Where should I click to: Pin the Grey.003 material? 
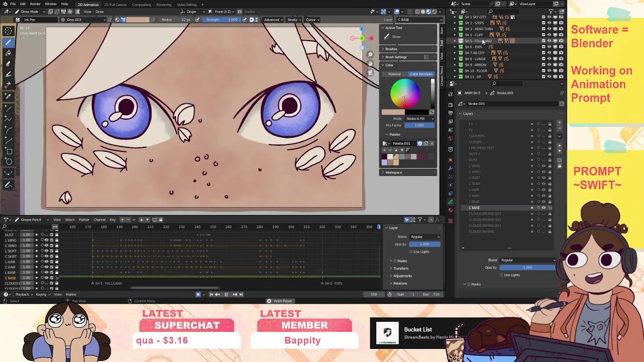pyautogui.click(x=111, y=20)
